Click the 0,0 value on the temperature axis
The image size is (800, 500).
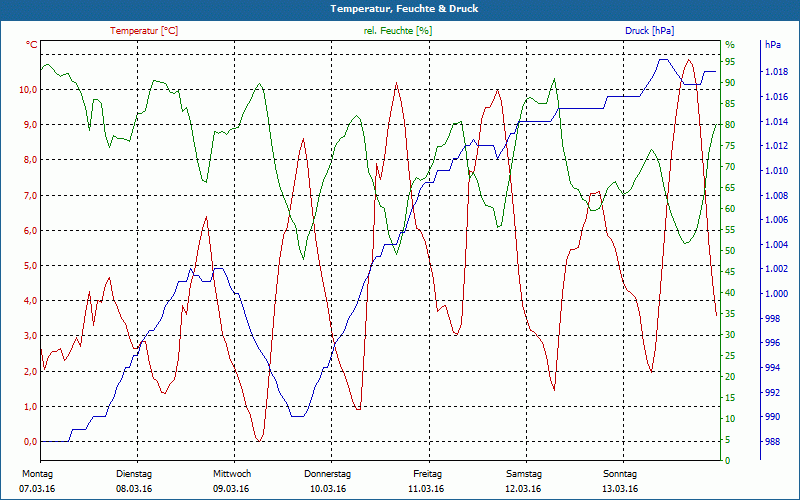pyautogui.click(x=31, y=442)
